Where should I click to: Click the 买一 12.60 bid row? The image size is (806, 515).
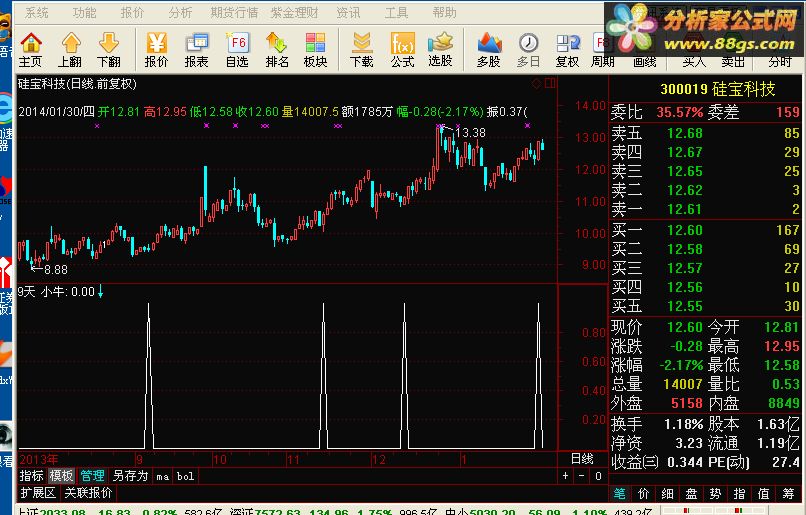click(705, 230)
